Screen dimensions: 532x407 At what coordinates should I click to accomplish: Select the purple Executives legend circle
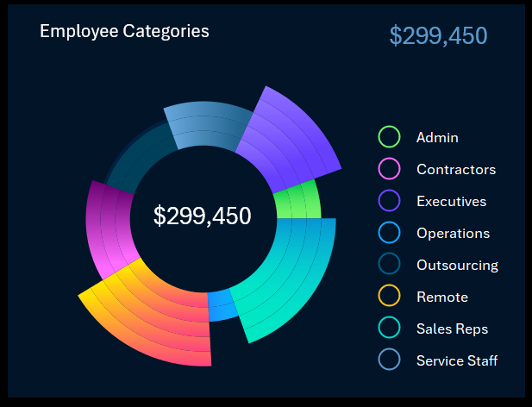[x=389, y=201]
